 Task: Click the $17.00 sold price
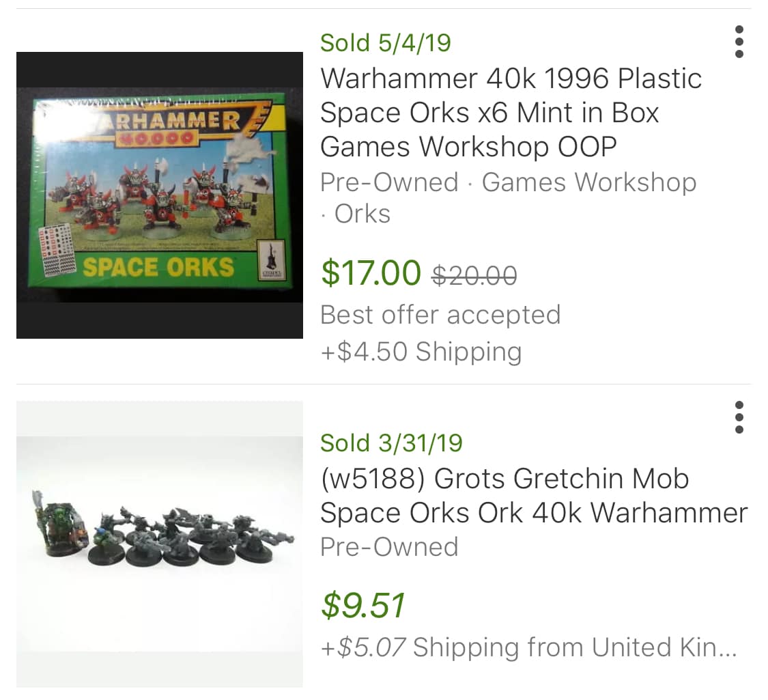pyautogui.click(x=371, y=272)
